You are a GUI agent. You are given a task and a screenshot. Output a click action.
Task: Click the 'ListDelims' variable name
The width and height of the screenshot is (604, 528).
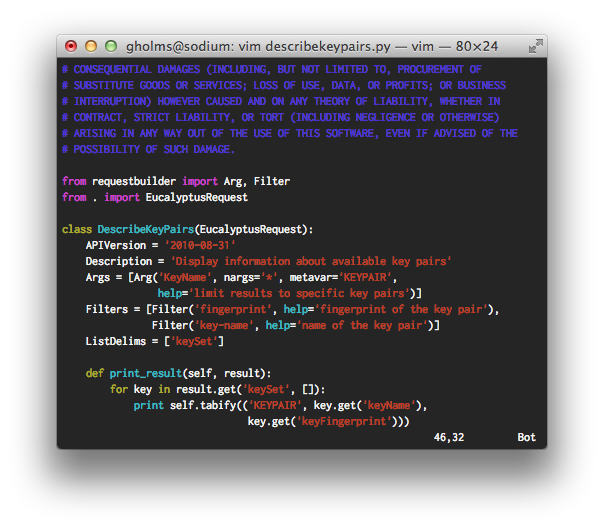116,342
